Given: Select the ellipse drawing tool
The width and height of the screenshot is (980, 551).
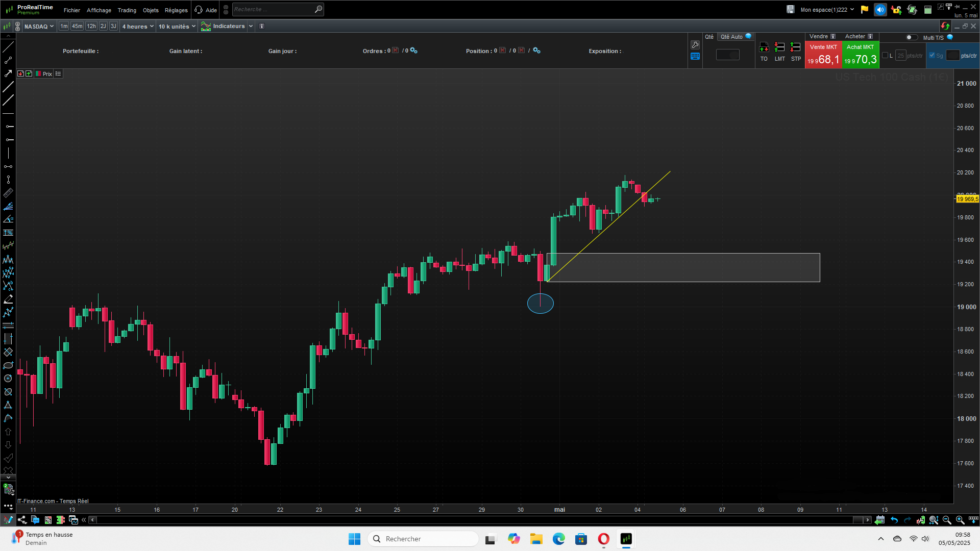Looking at the screenshot, I should pos(8,365).
